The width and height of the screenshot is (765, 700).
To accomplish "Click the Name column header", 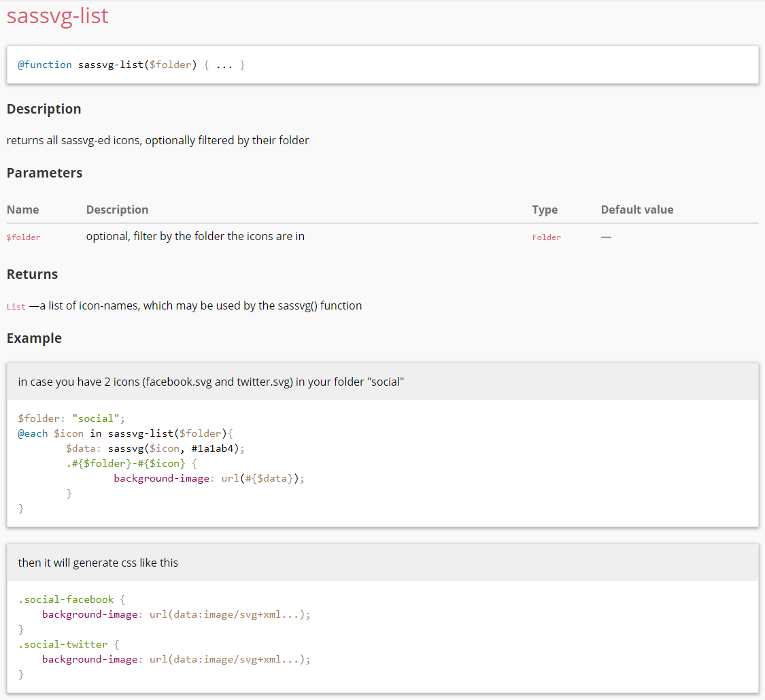I will tap(23, 210).
